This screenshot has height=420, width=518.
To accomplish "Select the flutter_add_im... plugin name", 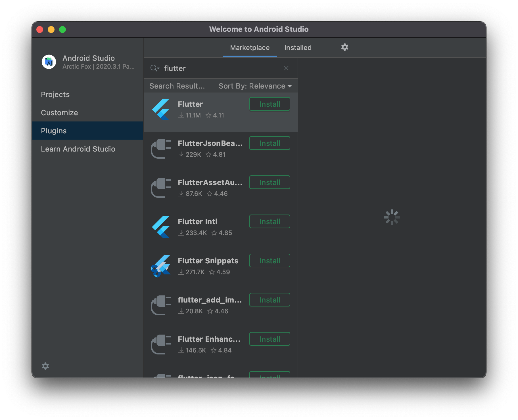I will (x=210, y=300).
